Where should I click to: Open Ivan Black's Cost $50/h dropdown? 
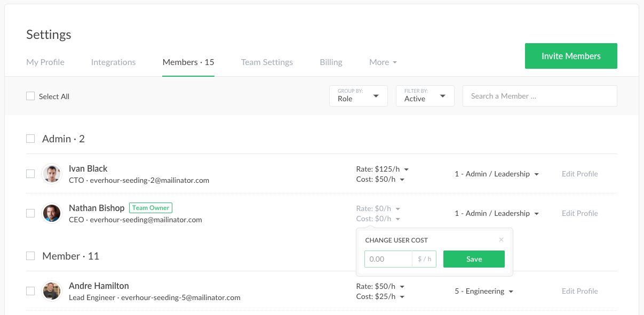[380, 180]
